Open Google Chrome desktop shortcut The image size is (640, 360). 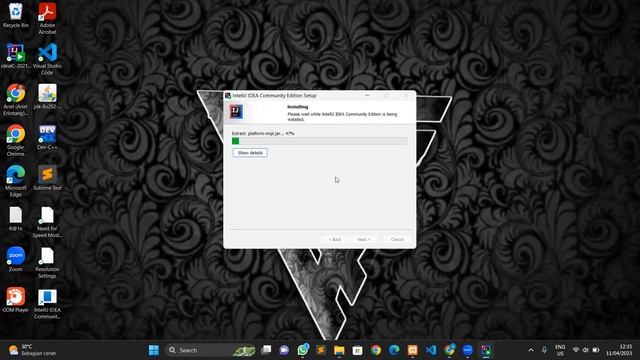point(16,141)
